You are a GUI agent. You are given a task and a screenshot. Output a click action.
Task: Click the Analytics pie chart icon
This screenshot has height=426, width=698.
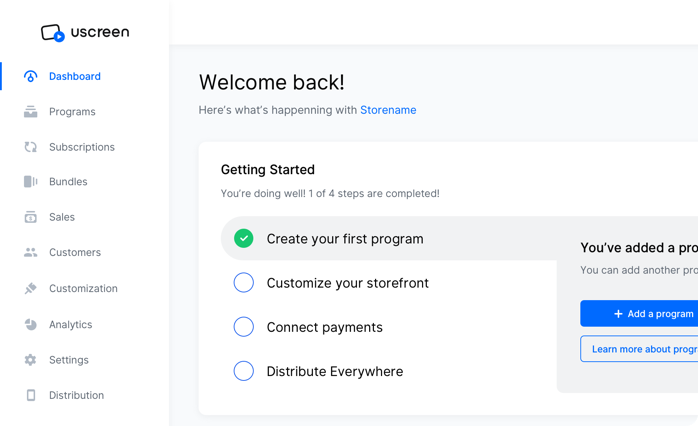[x=30, y=325]
